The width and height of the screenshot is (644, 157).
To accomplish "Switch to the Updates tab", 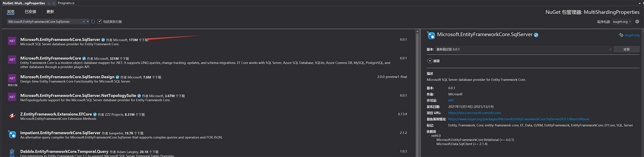I will 50,12.
